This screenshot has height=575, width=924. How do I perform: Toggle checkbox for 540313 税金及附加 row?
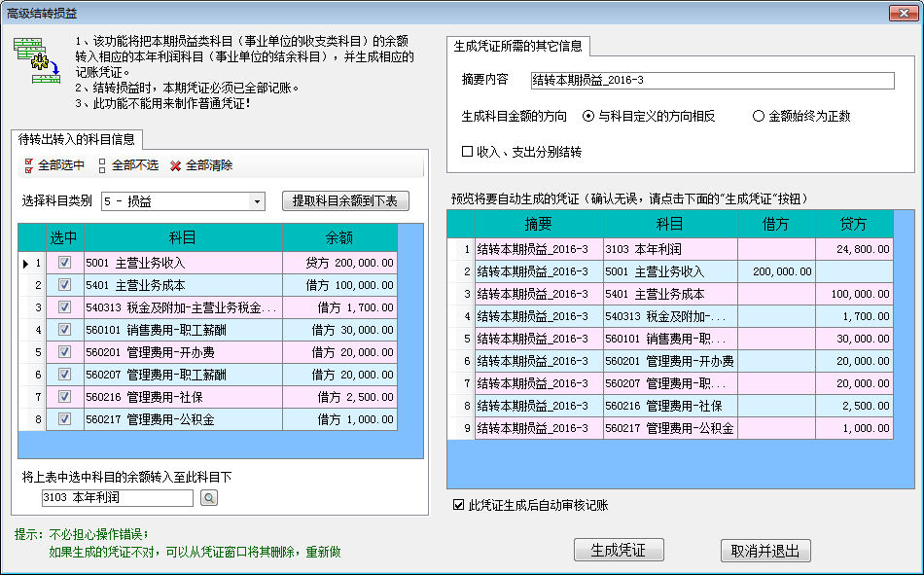click(x=65, y=307)
